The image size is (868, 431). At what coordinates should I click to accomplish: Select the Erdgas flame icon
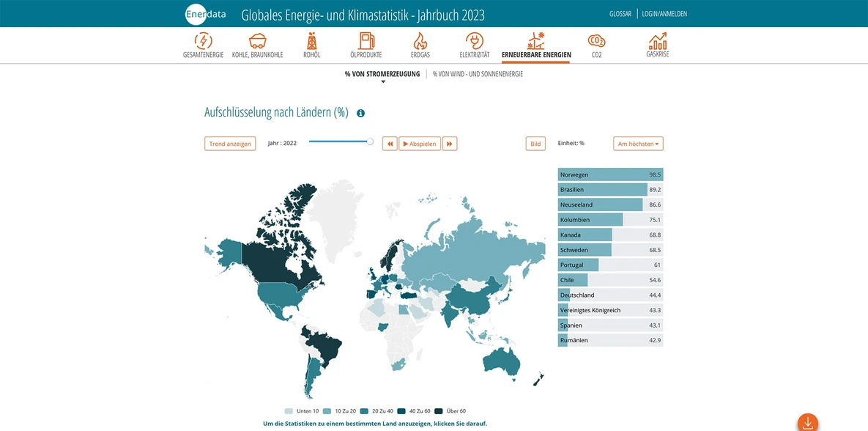(420, 41)
